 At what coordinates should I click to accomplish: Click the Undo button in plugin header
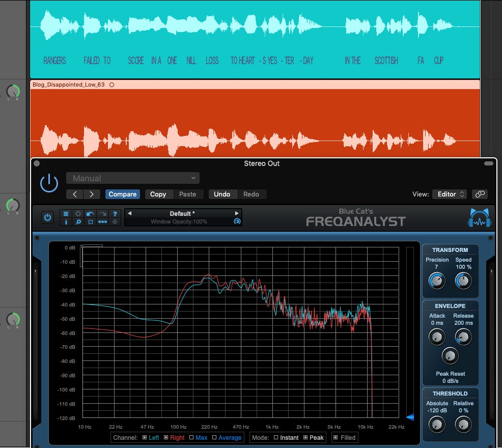tap(222, 194)
